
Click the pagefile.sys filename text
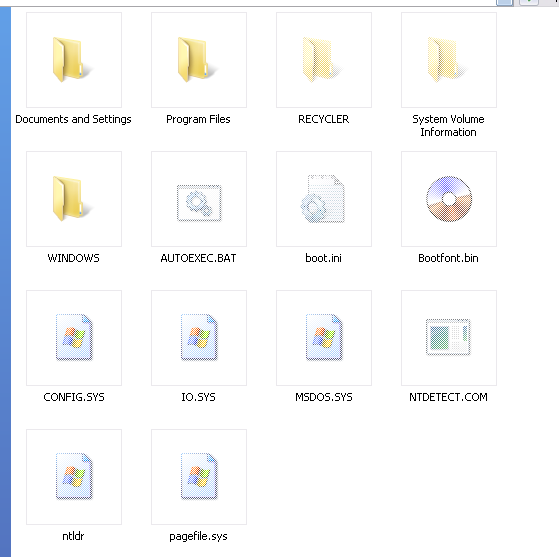(198, 537)
